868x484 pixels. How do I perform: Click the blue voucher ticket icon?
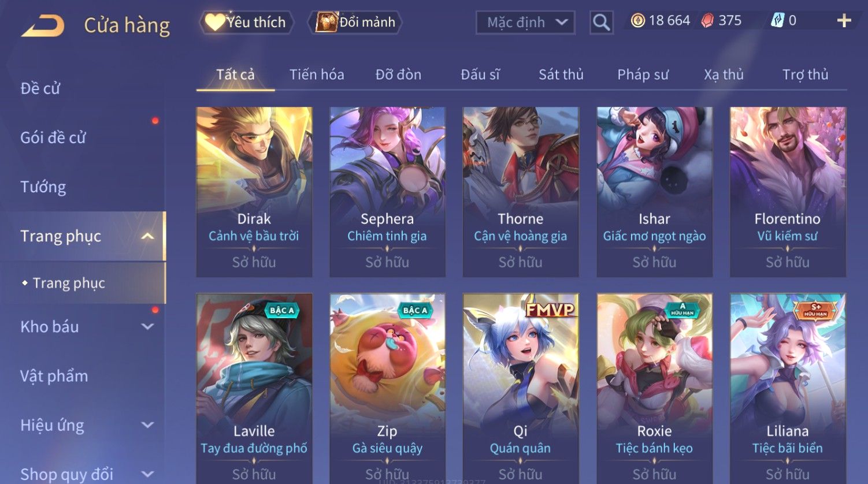(777, 21)
